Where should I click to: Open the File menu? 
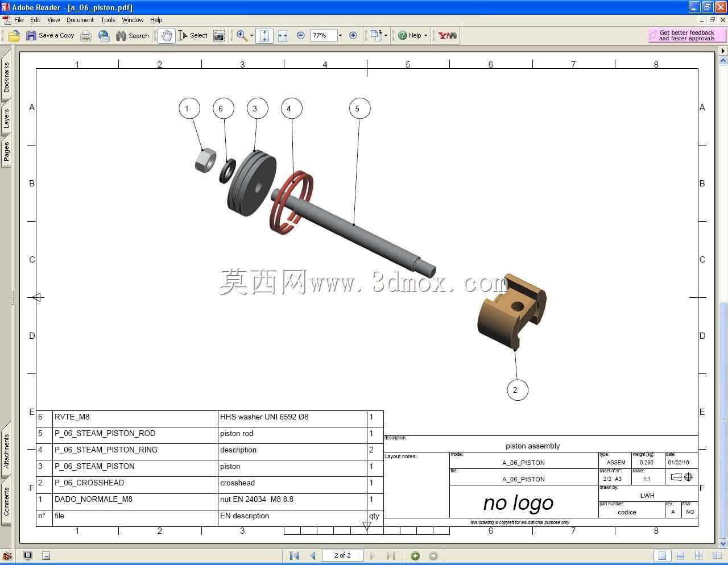[19, 20]
